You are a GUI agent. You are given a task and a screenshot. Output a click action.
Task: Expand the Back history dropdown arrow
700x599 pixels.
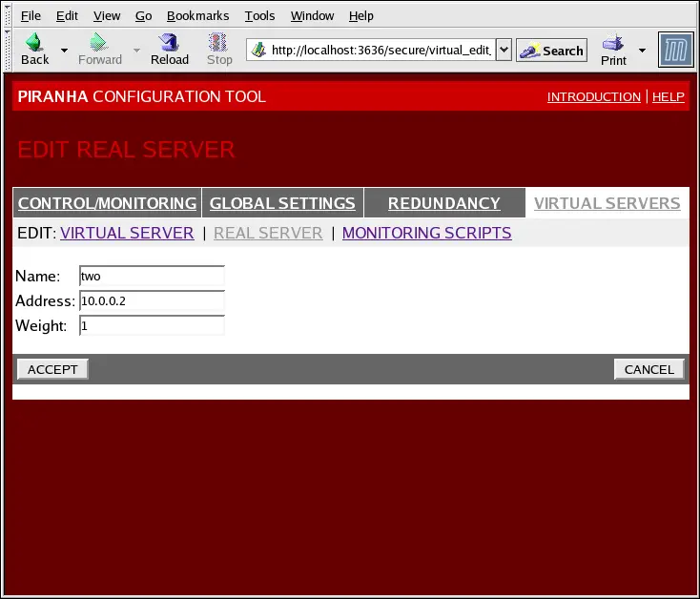pos(64,50)
